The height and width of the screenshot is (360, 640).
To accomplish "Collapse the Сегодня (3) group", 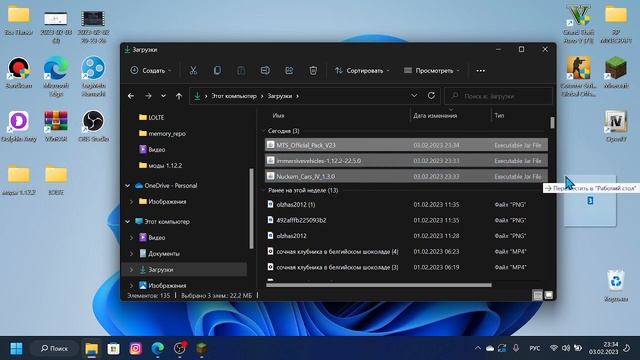I will (x=263, y=131).
